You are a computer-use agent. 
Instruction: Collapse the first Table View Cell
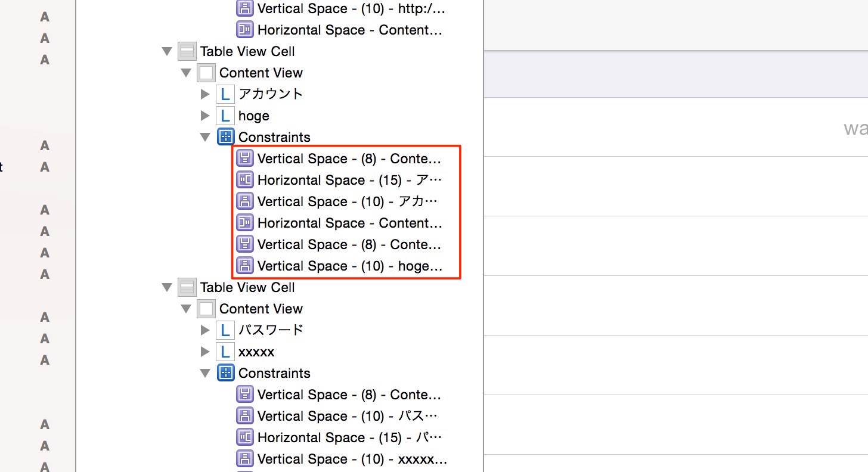(166, 52)
